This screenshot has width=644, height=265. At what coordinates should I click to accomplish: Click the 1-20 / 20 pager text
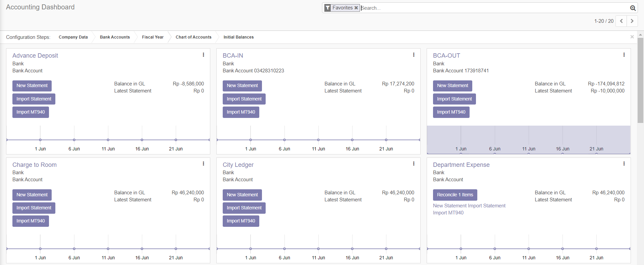[x=604, y=21]
